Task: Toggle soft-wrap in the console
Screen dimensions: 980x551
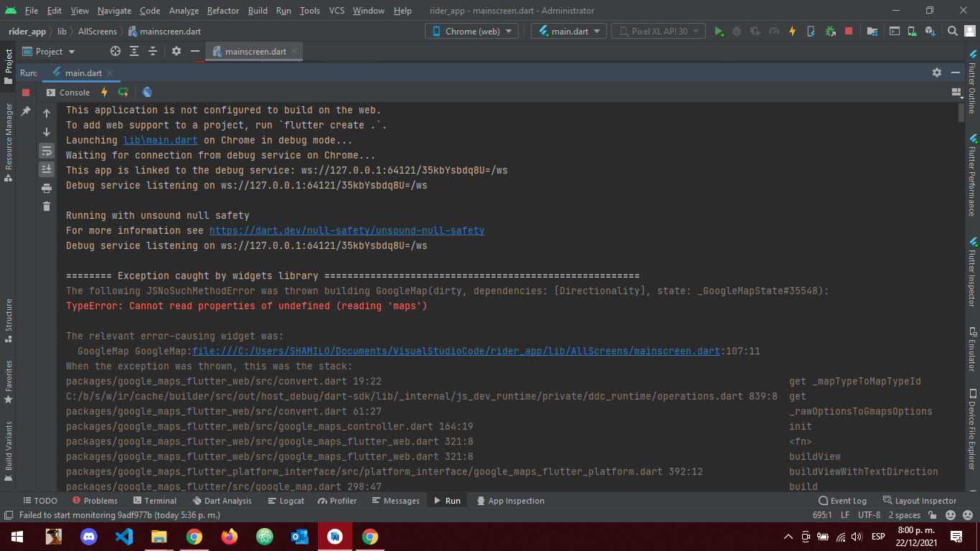Action: (47, 151)
